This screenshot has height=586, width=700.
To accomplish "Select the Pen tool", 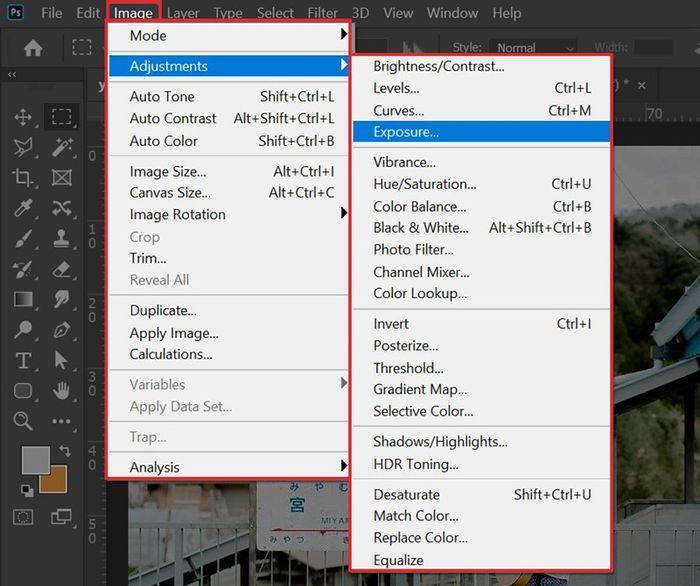I will coord(62,330).
